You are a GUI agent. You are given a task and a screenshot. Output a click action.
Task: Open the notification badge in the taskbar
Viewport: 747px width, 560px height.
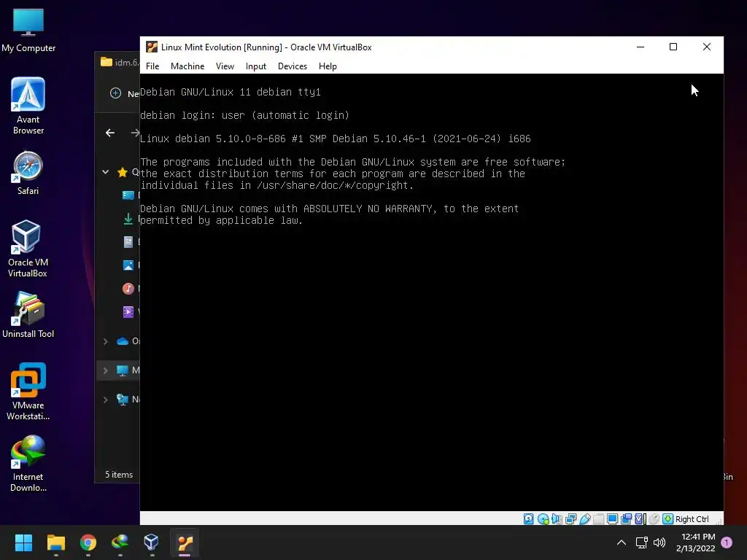[727, 542]
